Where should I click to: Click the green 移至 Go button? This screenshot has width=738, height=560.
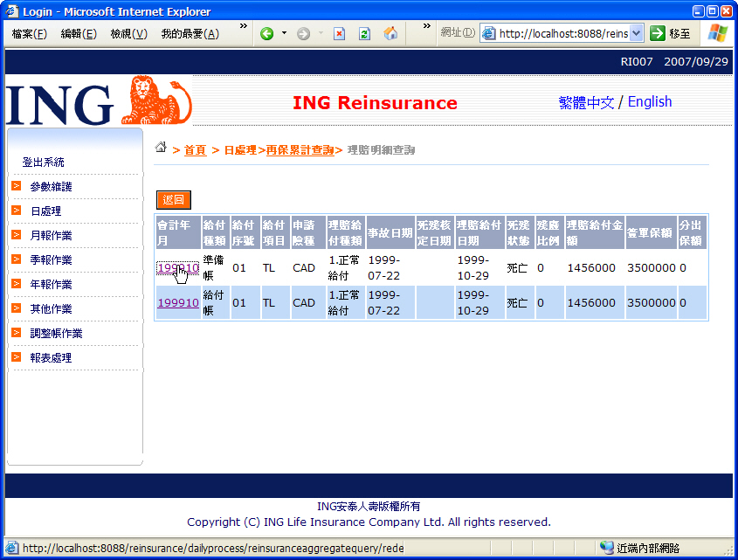pos(670,33)
